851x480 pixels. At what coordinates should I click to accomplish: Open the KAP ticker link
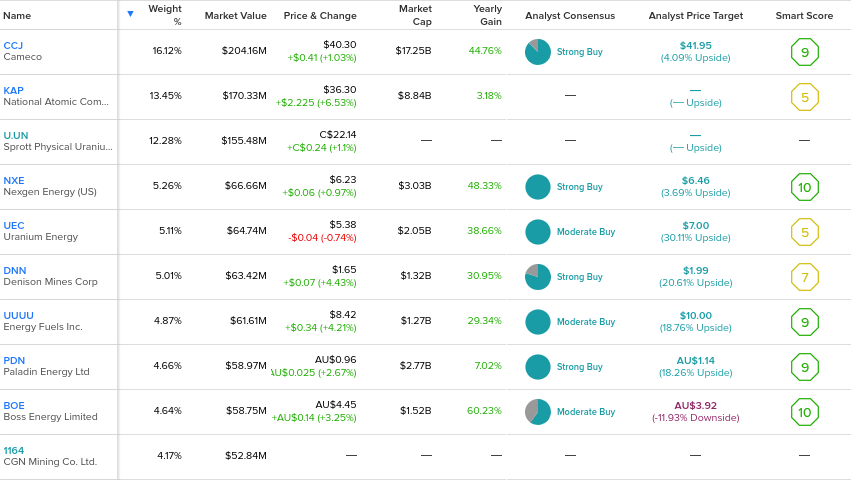tap(13, 91)
